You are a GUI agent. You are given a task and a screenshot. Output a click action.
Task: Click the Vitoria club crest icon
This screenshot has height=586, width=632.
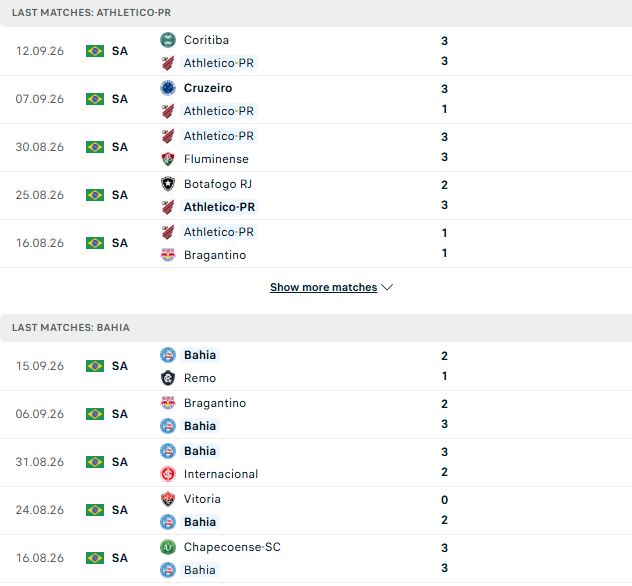click(168, 499)
